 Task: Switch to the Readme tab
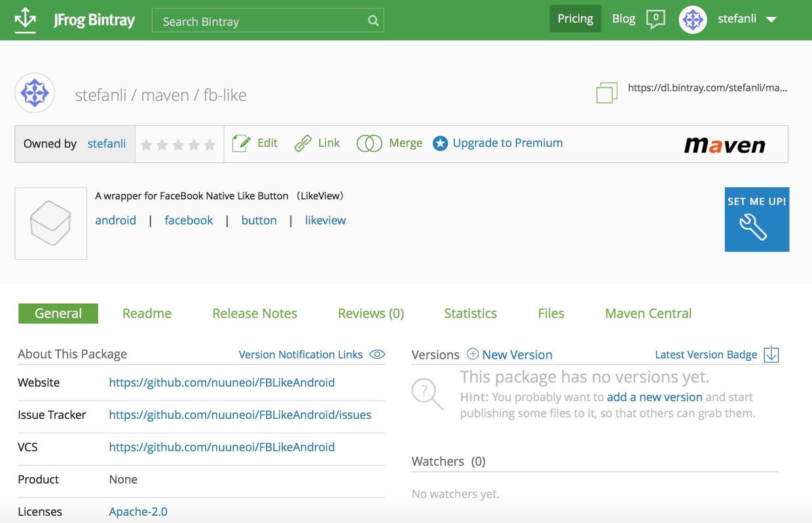pos(147,314)
